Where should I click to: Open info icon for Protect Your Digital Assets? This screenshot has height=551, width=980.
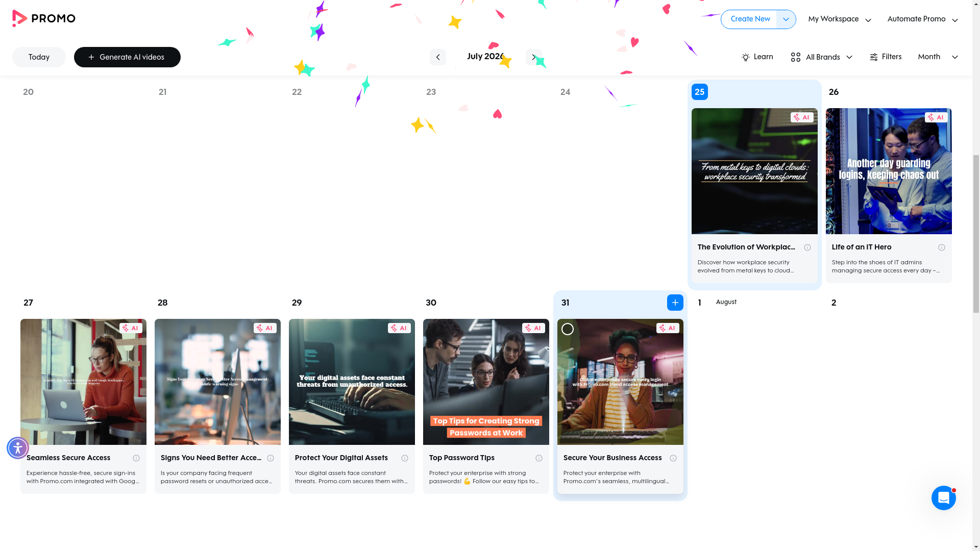pyautogui.click(x=404, y=458)
